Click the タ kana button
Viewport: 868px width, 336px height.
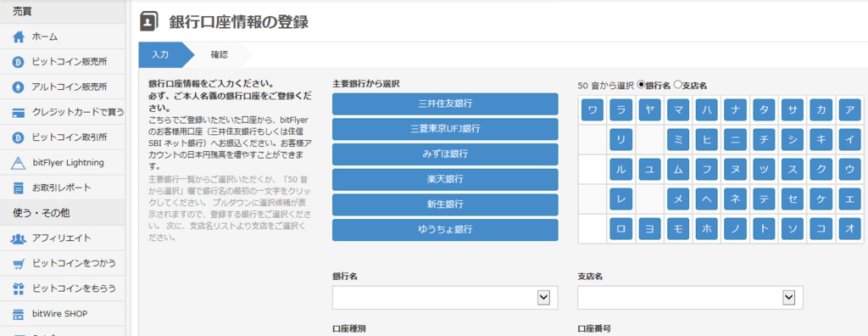tap(764, 109)
